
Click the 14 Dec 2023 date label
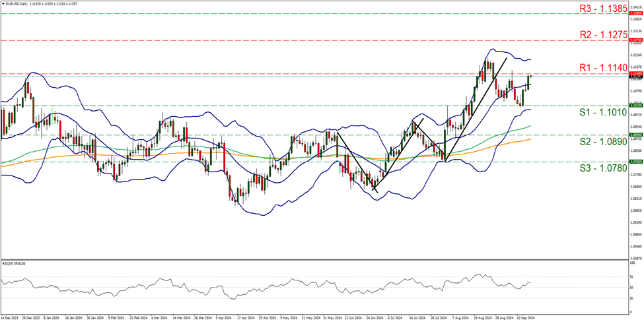click(x=11, y=318)
